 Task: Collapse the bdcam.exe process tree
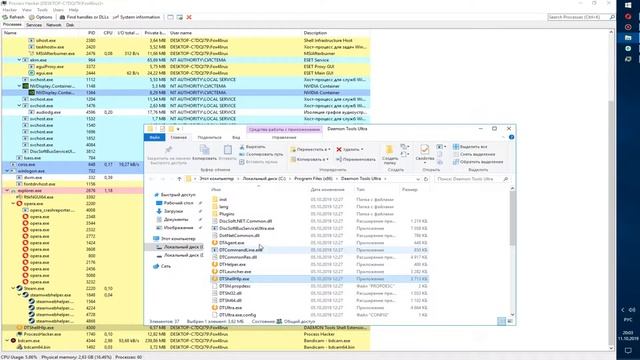pos(7,340)
